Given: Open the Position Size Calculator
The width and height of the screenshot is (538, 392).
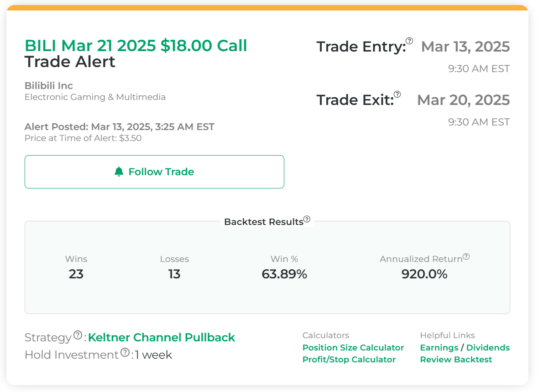Looking at the screenshot, I should 353,348.
